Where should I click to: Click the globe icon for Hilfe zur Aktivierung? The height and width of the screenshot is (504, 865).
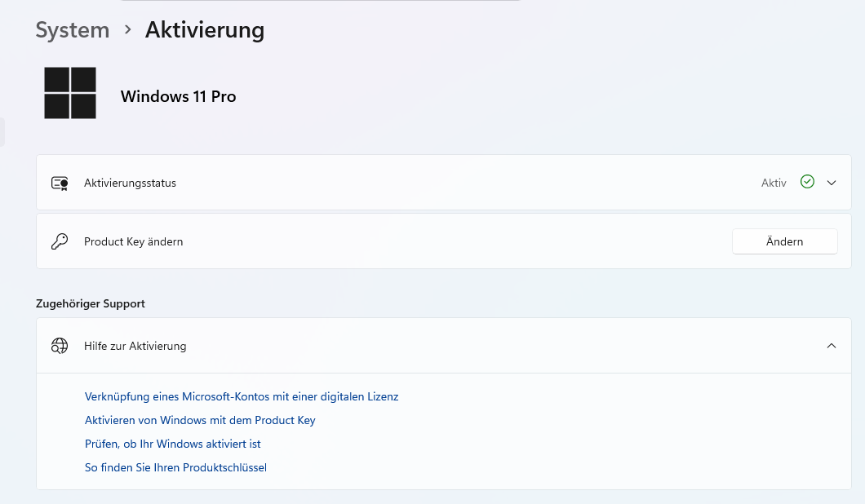click(60, 346)
